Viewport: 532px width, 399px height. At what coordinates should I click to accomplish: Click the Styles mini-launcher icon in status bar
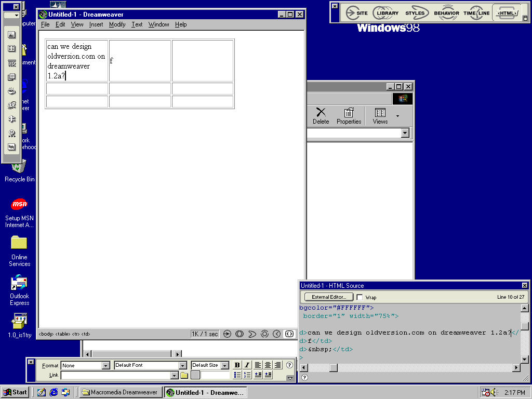point(252,334)
